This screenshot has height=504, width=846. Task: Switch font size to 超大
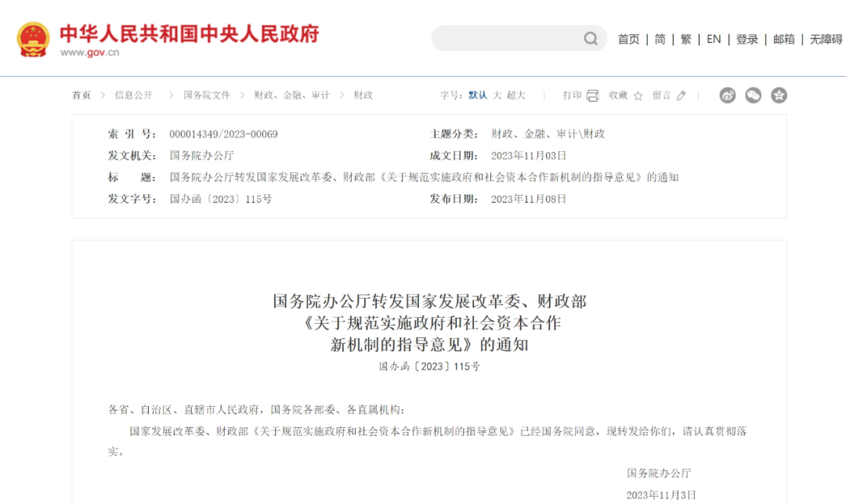pyautogui.click(x=515, y=95)
